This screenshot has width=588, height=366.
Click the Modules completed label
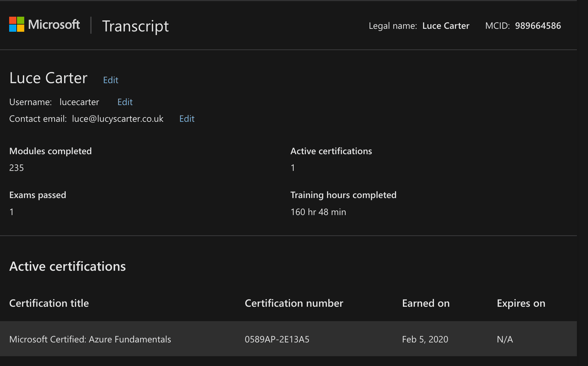(x=50, y=151)
